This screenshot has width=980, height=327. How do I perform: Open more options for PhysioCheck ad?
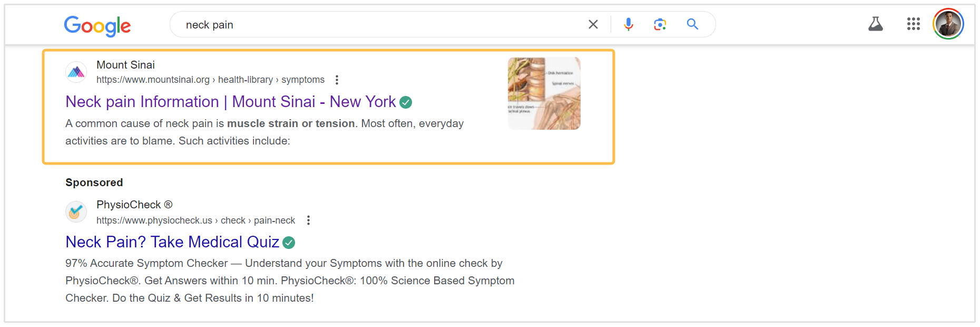(308, 220)
